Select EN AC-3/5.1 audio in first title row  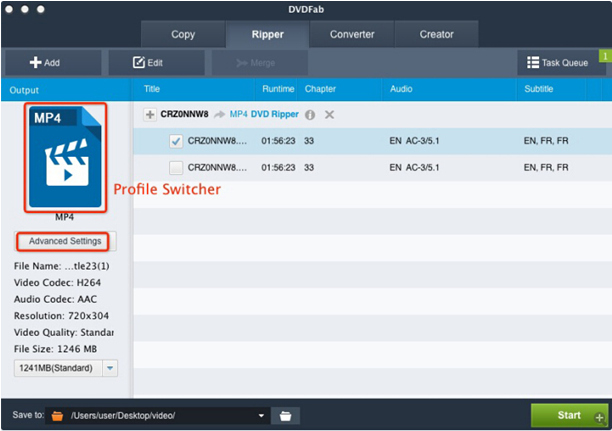414,141
